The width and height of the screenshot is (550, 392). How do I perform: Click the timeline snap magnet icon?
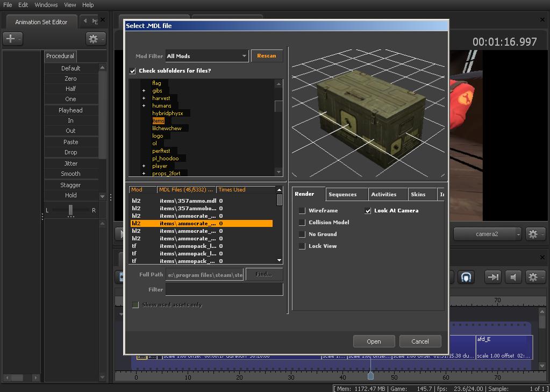pyautogui.click(x=466, y=277)
